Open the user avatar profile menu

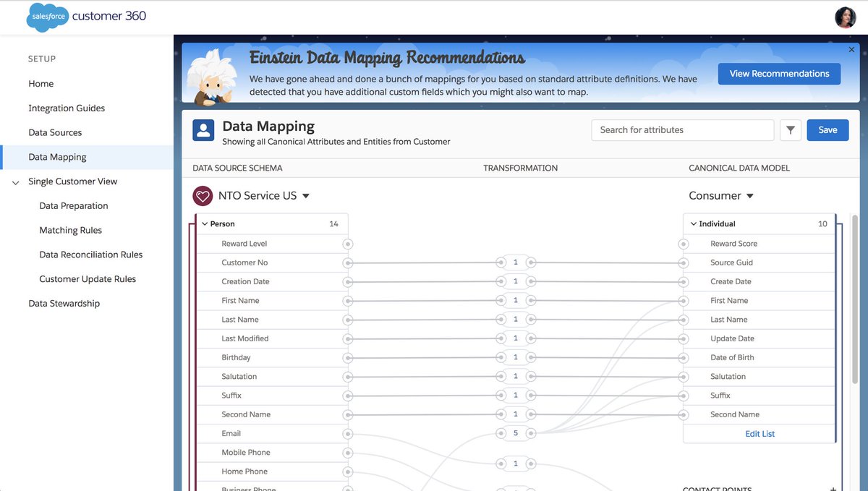(x=845, y=17)
